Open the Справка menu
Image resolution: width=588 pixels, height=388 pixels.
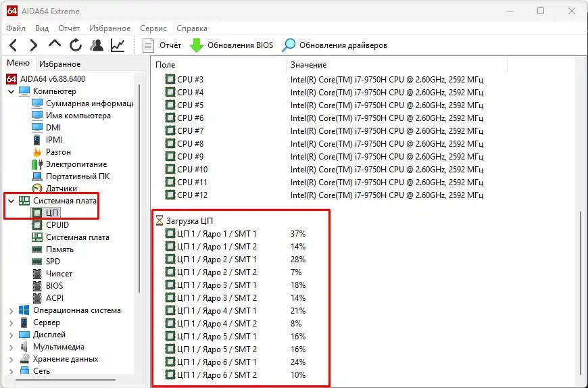click(x=192, y=28)
